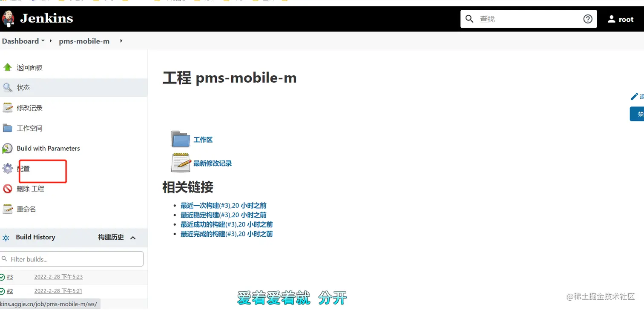Open the Jenkins home title link
The image size is (644, 310).
(x=46, y=19)
